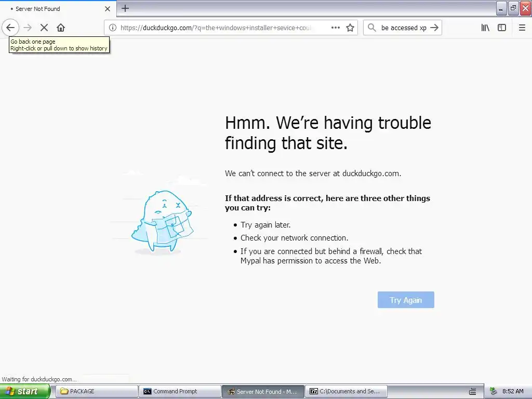Screen dimensions: 532x399
Task: Click the lost dinosaur illustration
Action: 162,221
